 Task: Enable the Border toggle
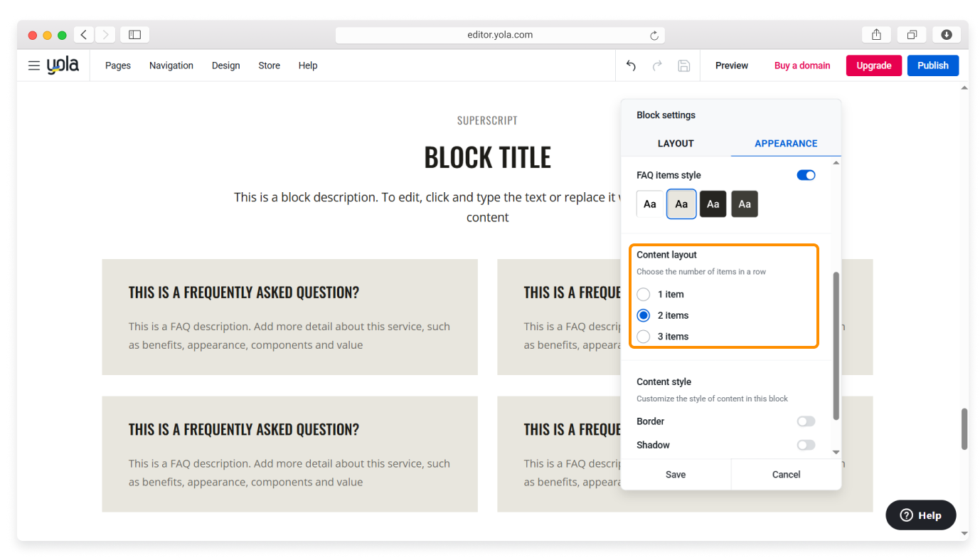point(806,421)
